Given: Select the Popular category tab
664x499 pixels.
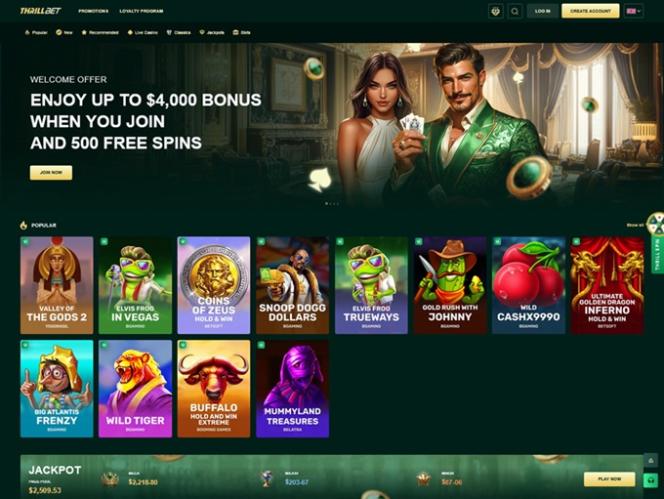Looking at the screenshot, I should [36, 32].
